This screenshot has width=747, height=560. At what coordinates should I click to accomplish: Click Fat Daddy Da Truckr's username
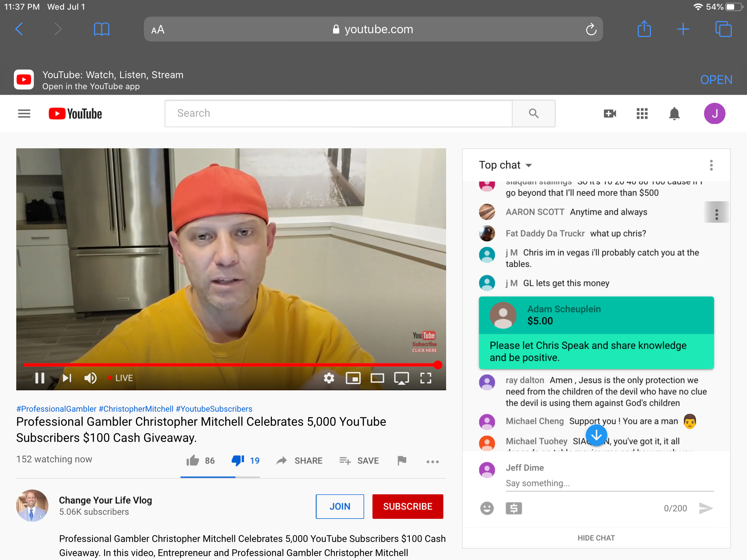[545, 234]
